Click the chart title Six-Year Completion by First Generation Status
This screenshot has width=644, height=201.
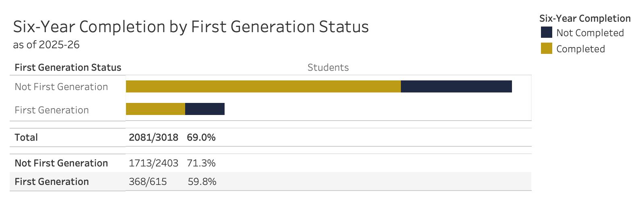click(x=191, y=27)
